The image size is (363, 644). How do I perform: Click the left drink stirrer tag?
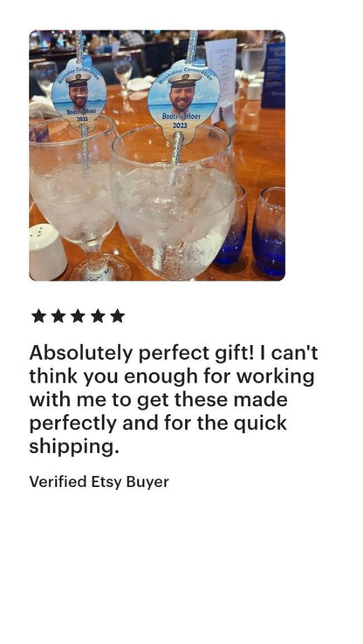(x=79, y=93)
